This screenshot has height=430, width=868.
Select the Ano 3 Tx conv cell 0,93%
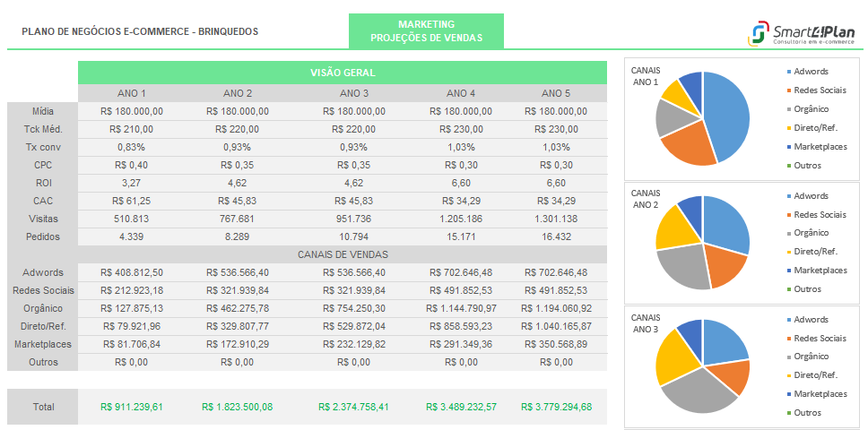coord(354,147)
